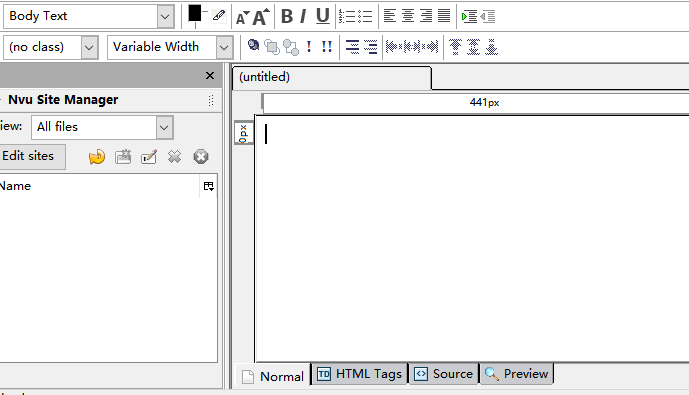The height and width of the screenshot is (395, 689).
Task: Apply a bulleted list
Action: [365, 16]
